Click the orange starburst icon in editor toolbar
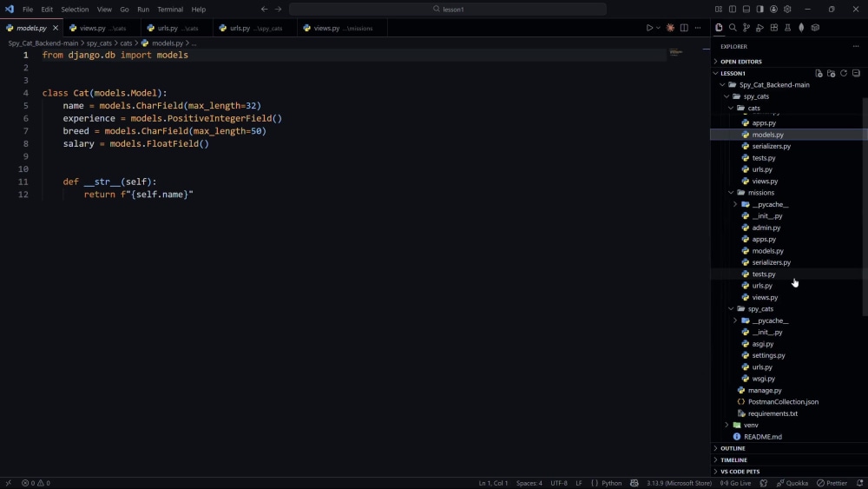Screen dimensions: 868x489 coord(670,28)
